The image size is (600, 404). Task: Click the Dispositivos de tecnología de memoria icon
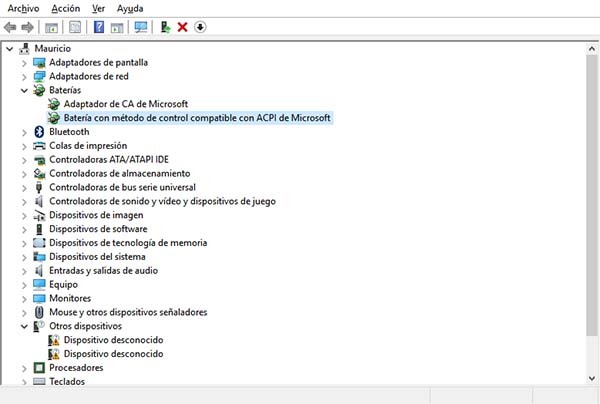pos(39,243)
